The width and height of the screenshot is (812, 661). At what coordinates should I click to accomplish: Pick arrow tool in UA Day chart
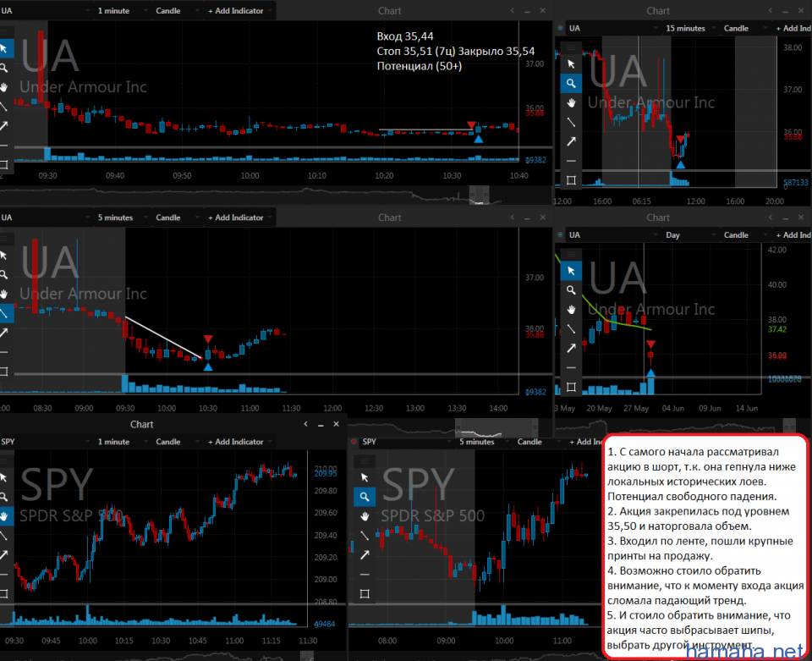(571, 348)
